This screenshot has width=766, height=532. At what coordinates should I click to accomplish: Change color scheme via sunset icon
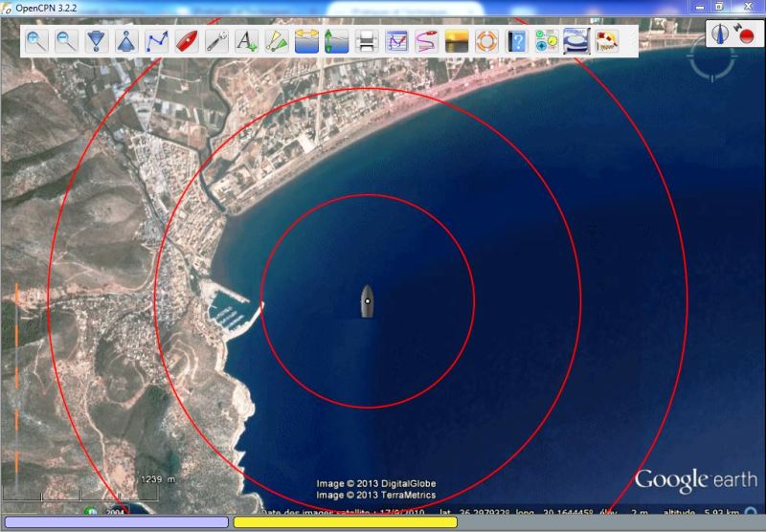click(457, 41)
